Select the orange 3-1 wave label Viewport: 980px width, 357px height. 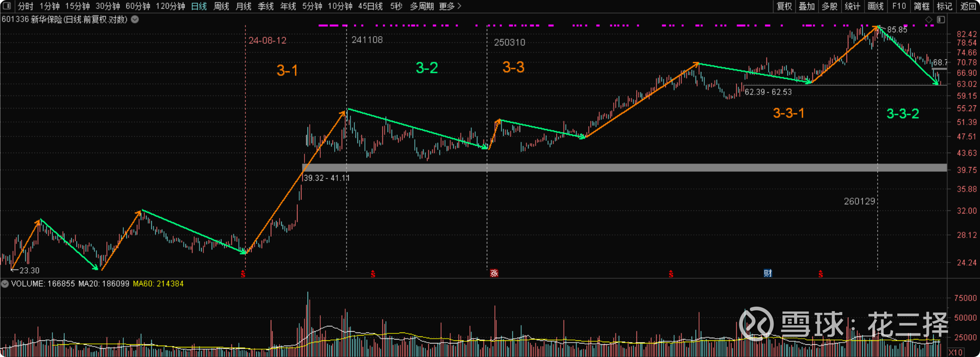(287, 70)
